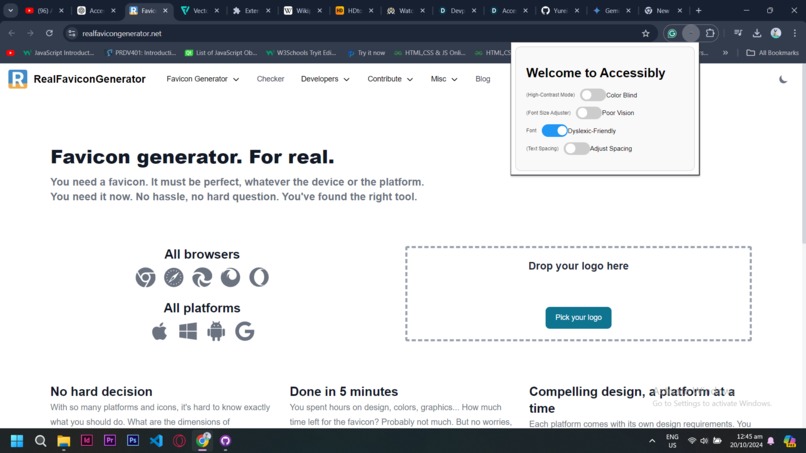Screen dimensions: 806x453
Task: Click the Pick your logo button
Action: [x=578, y=318]
